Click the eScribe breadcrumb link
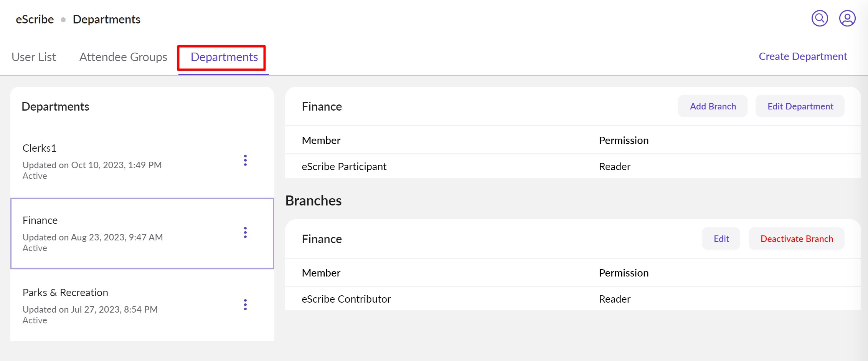Screen dimensions: 868x361 35,19
